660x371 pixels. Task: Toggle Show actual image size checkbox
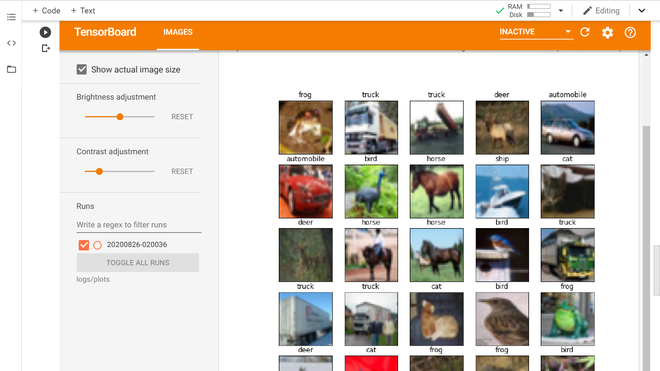[x=82, y=69]
